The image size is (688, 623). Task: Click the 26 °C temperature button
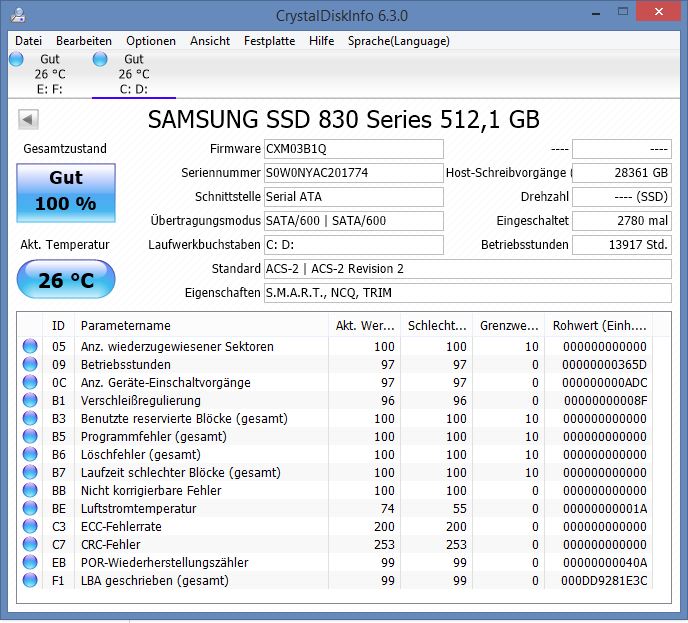coord(66,279)
